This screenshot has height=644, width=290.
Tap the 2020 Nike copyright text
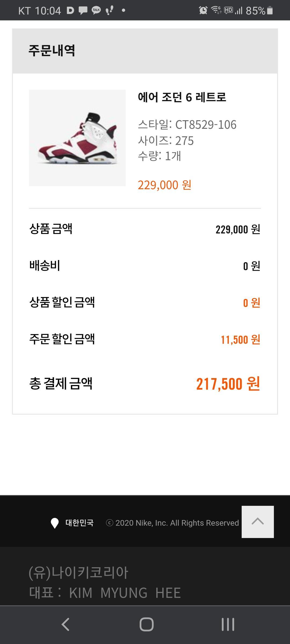tap(172, 523)
